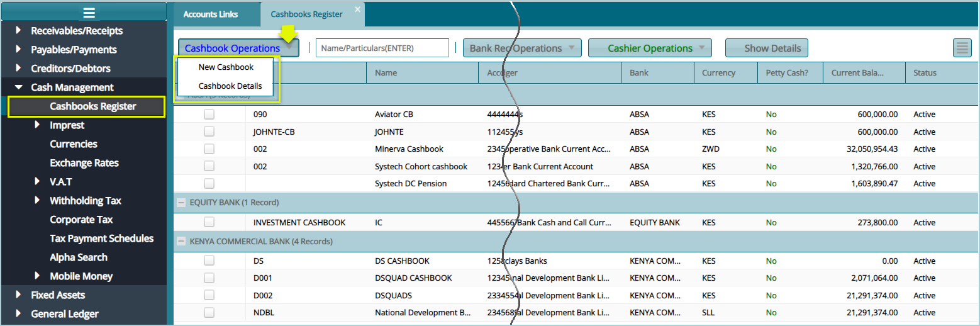Tick checkbox for DSQUADS row
This screenshot has height=326, width=980.
point(209,295)
